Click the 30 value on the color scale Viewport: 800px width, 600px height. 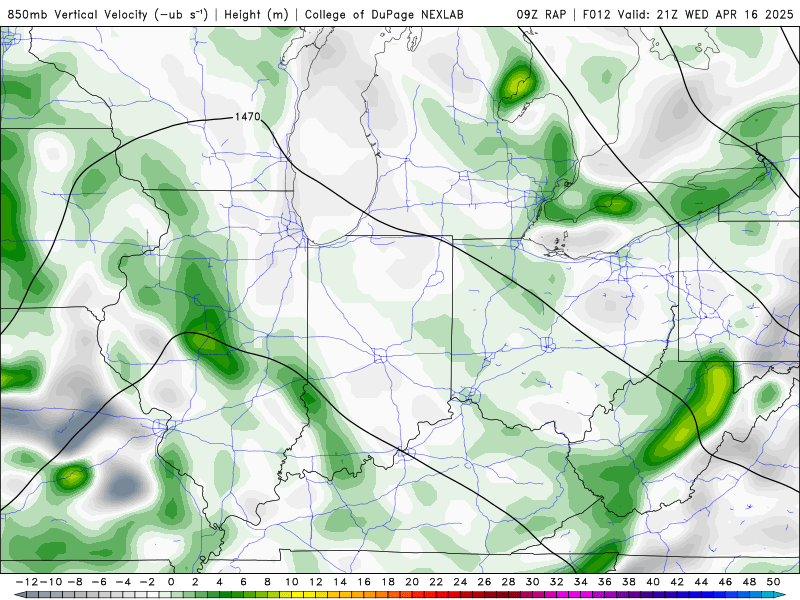pos(533,582)
